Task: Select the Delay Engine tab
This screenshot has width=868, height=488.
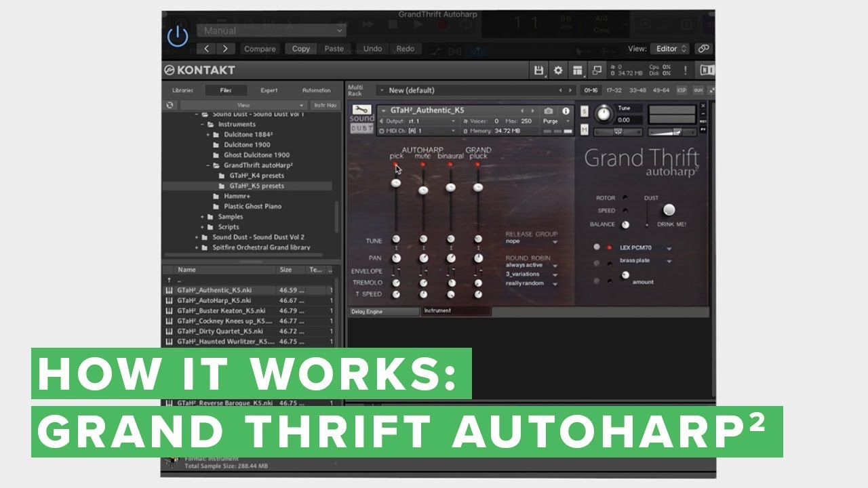Action: (384, 312)
